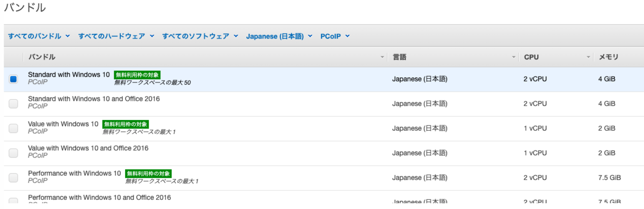Click 無料利用枠の対象 badge on Performance with Windows 10
644x209 pixels.
pos(149,174)
